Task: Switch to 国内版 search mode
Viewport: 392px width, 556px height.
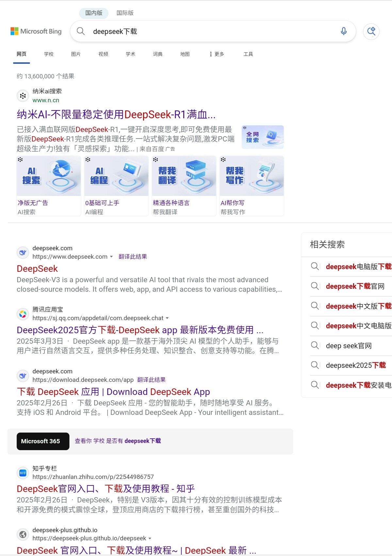Action: tap(94, 13)
